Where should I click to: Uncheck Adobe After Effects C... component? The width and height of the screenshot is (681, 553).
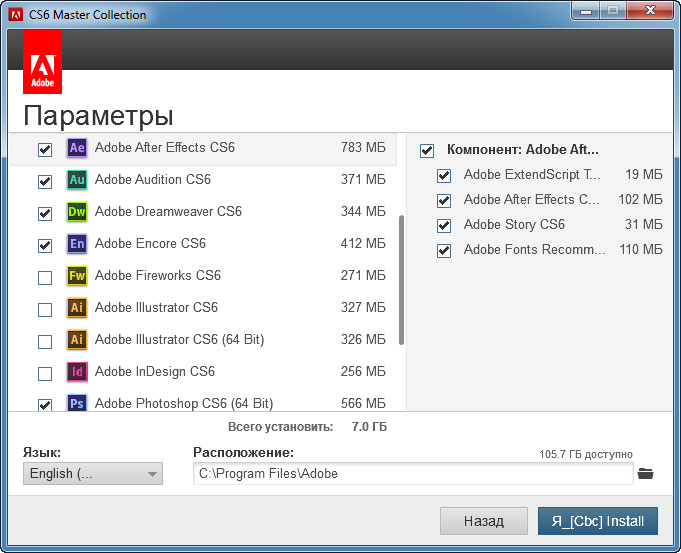444,201
